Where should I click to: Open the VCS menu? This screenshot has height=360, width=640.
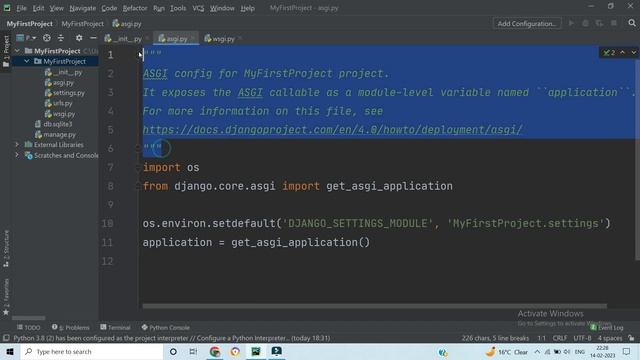(198, 8)
